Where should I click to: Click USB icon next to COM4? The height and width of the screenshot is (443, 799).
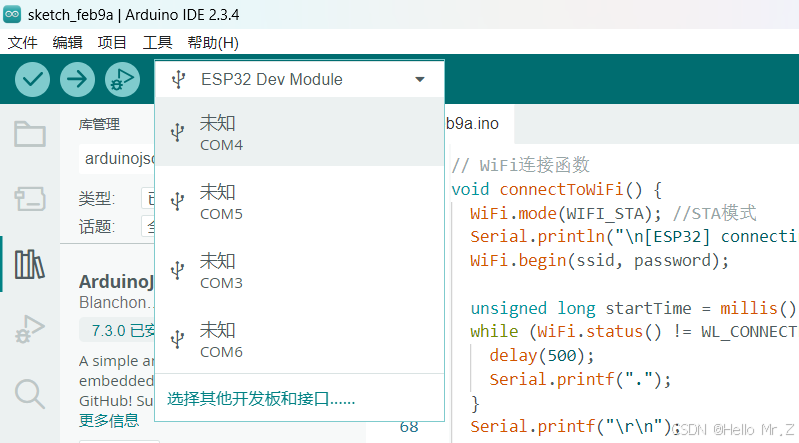[x=177, y=133]
